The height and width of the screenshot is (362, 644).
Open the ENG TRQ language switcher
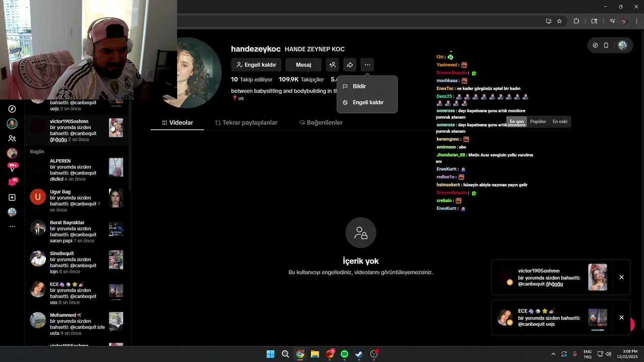click(x=588, y=354)
